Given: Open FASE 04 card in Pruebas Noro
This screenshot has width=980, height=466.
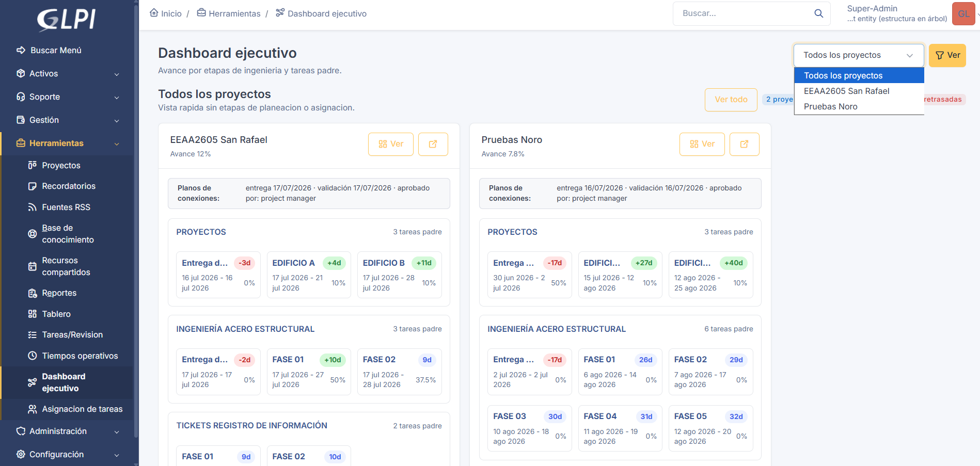Looking at the screenshot, I should (620, 428).
